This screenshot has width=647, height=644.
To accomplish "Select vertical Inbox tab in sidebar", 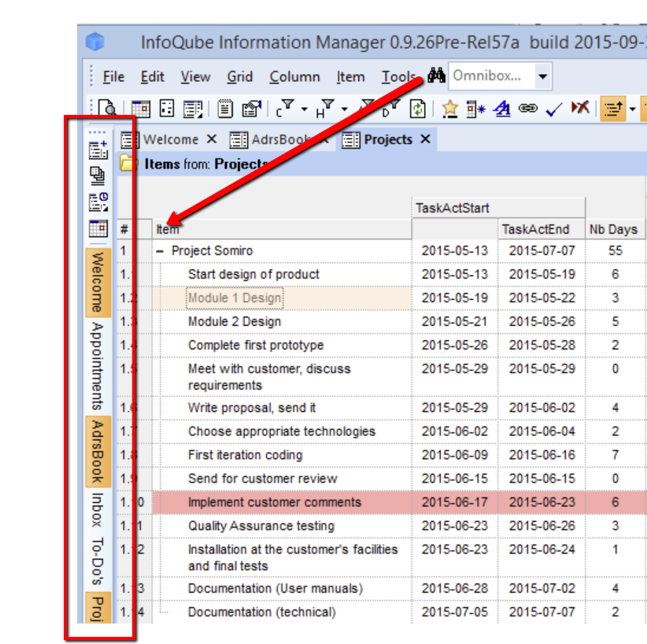I will [x=98, y=510].
